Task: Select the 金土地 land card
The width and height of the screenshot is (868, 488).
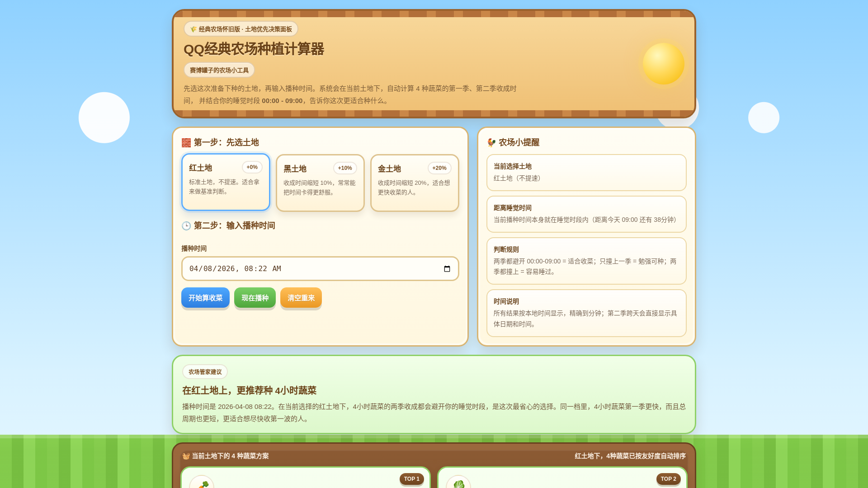Action: pyautogui.click(x=415, y=183)
